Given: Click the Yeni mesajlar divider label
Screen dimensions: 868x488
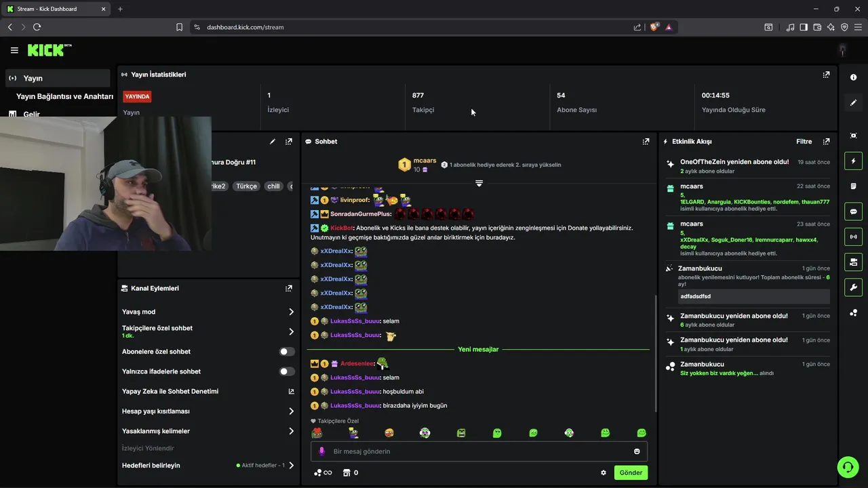Looking at the screenshot, I should tap(478, 349).
